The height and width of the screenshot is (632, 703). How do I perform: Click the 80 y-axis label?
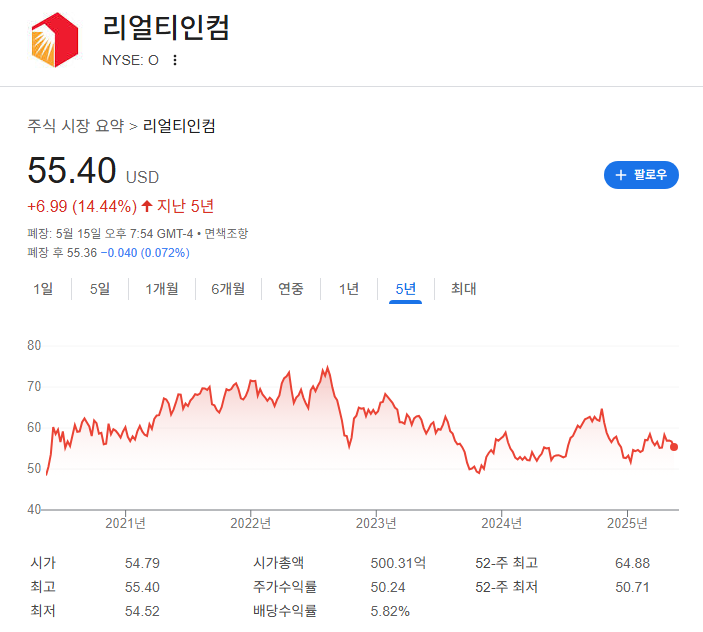34,346
